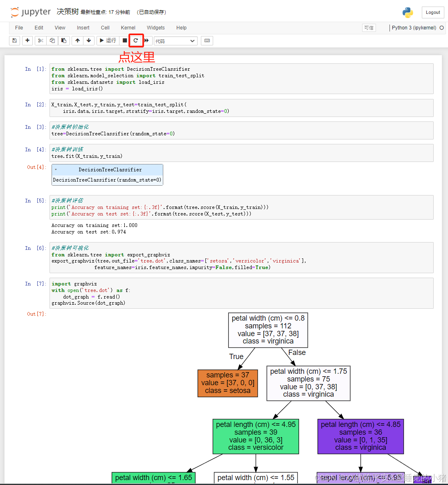Restart the kernel using circular arrow icon
448x485 pixels.
(x=136, y=40)
